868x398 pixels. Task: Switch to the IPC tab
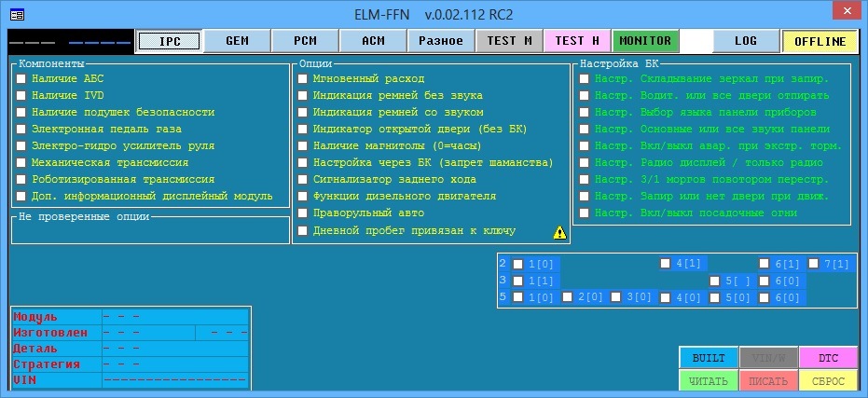[170, 41]
